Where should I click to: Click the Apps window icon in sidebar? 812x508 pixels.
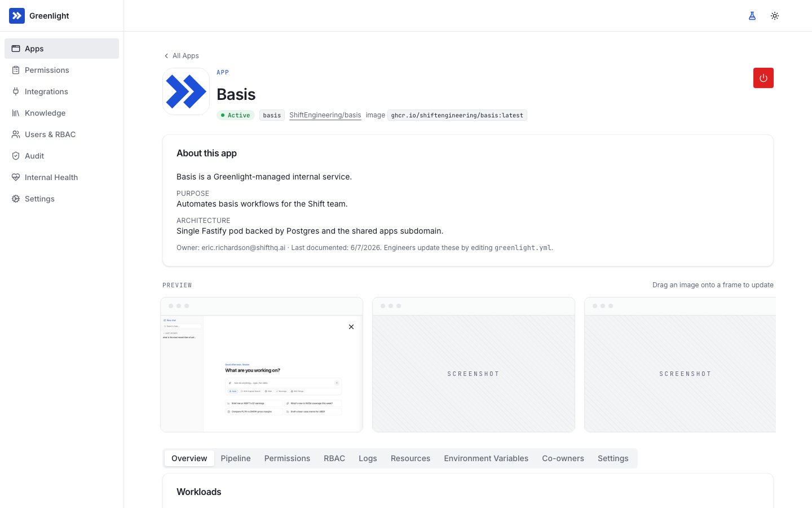pos(16,49)
